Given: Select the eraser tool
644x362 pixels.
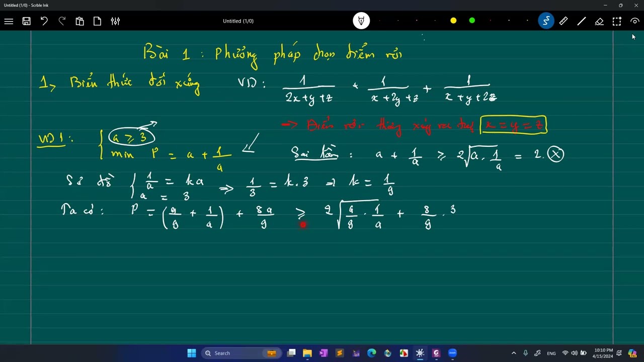Looking at the screenshot, I should click(599, 21).
